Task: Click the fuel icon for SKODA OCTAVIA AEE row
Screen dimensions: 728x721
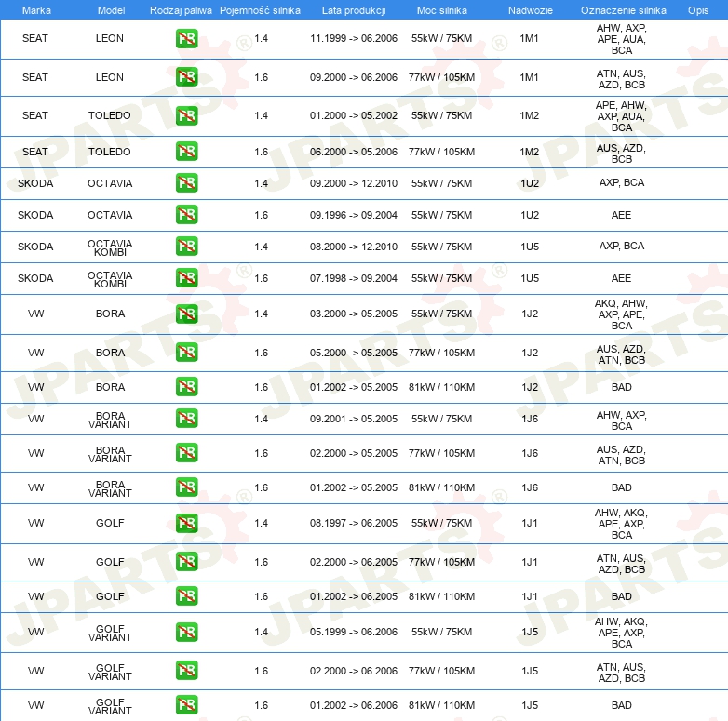Action: click(186, 214)
